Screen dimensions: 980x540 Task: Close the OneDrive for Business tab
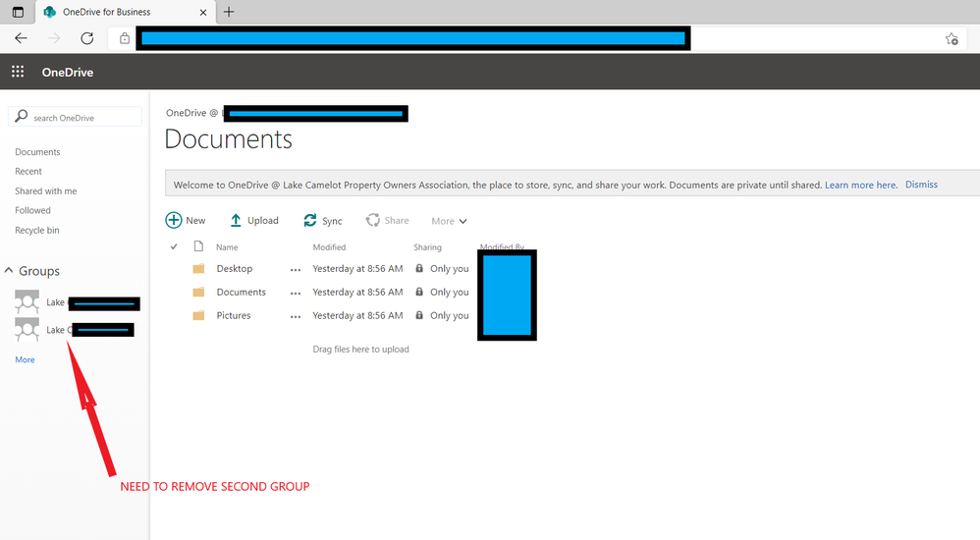203,12
